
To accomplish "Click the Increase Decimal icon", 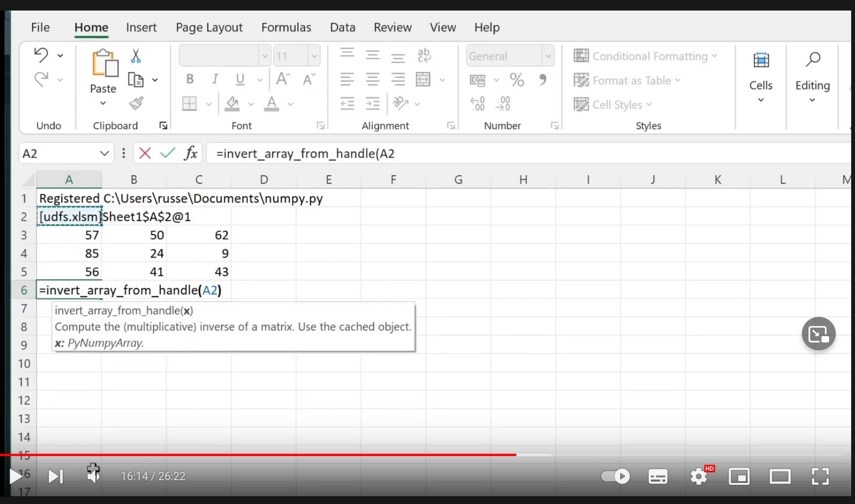I will pyautogui.click(x=477, y=103).
